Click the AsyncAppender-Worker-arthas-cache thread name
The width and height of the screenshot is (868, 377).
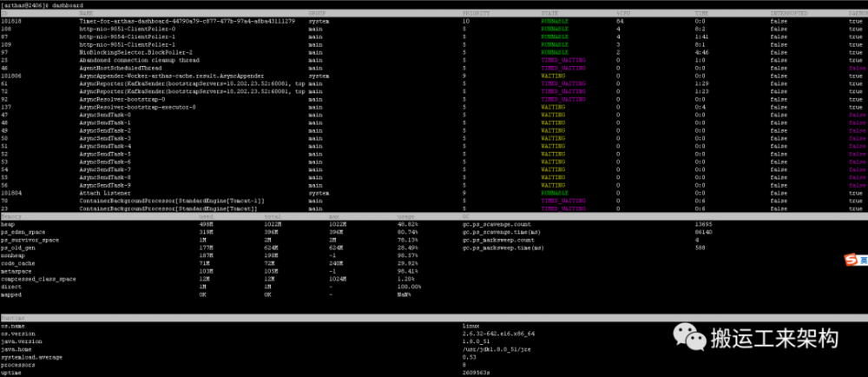[172, 76]
